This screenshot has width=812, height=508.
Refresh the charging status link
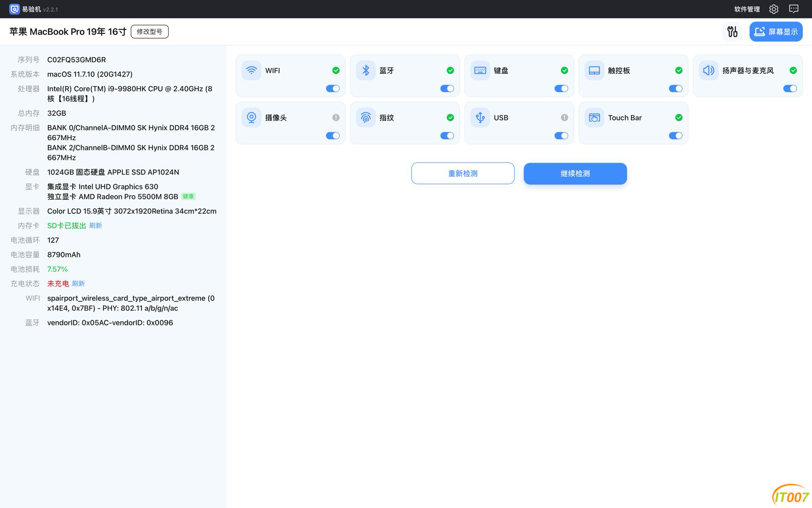(78, 284)
